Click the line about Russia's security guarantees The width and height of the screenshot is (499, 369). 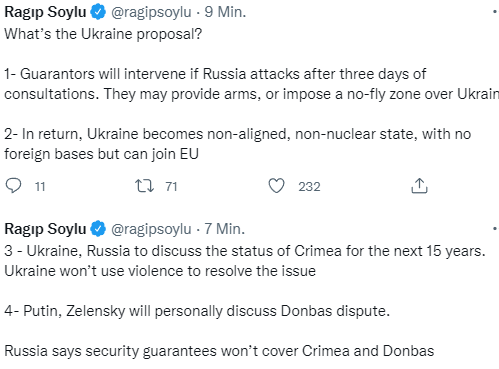click(x=219, y=351)
